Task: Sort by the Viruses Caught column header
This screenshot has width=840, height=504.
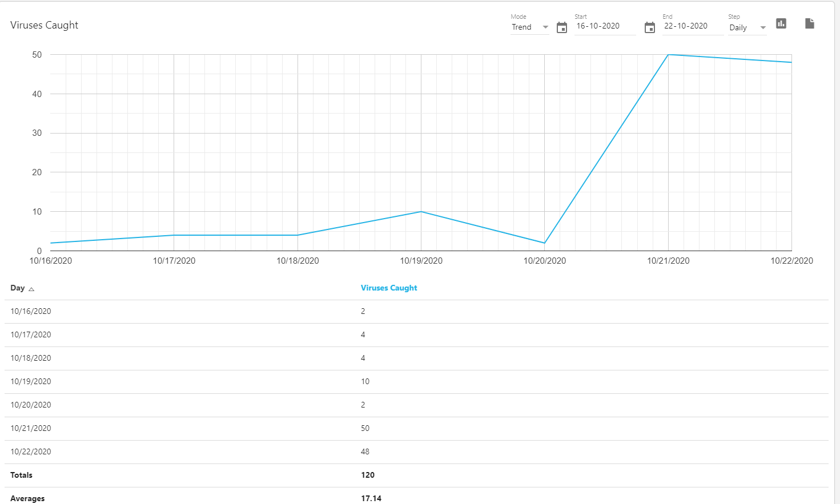Action: click(389, 288)
